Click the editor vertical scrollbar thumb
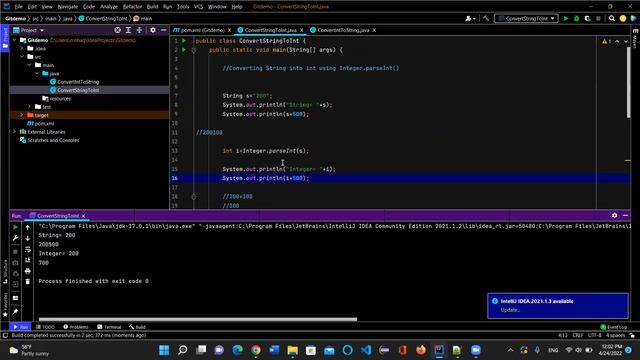The height and width of the screenshot is (360, 640). 629,83
